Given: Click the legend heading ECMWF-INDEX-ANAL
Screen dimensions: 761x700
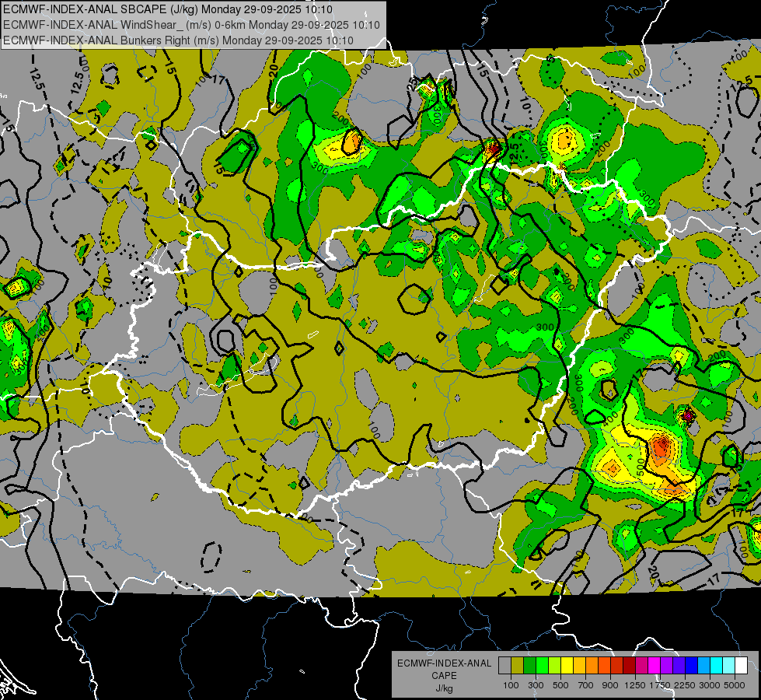Looking at the screenshot, I should point(445,663).
